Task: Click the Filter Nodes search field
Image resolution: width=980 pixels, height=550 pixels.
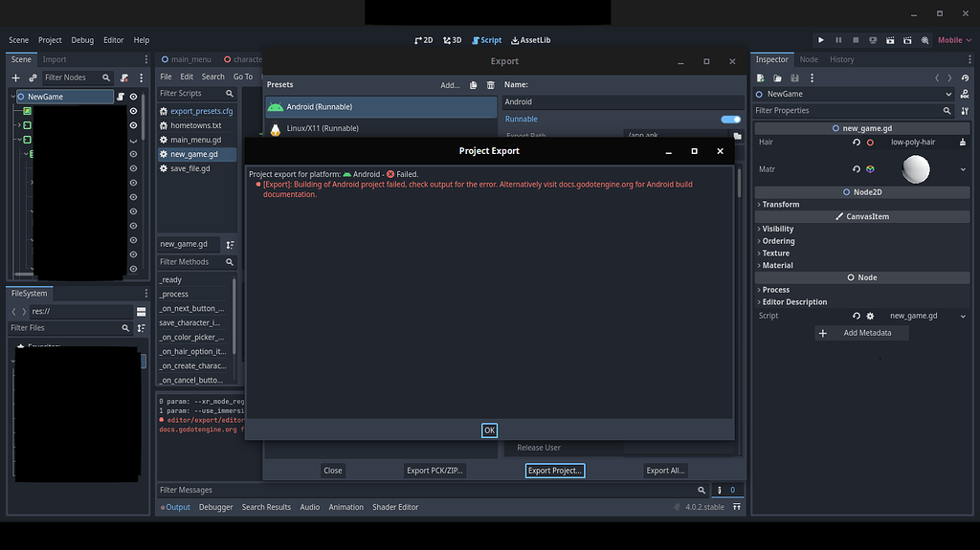Action: (77, 77)
